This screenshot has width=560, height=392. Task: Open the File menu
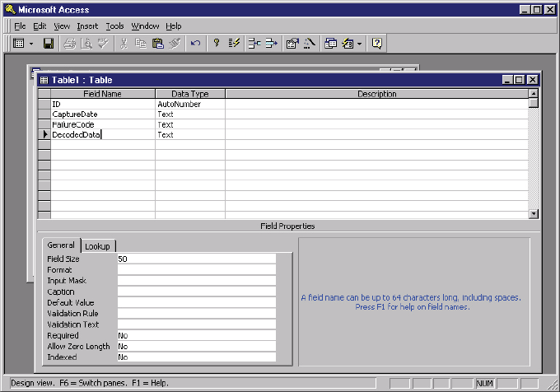(20, 26)
